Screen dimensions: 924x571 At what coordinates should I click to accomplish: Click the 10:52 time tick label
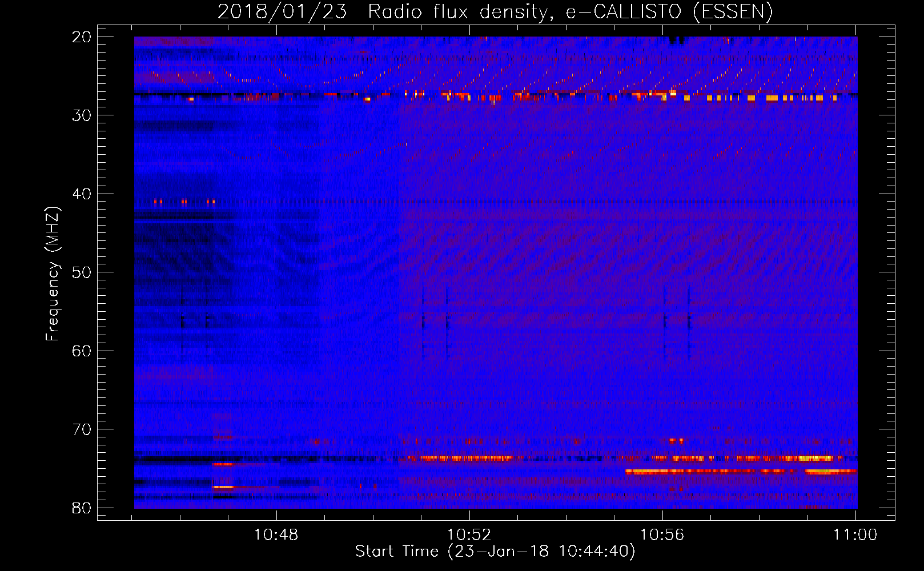[469, 534]
